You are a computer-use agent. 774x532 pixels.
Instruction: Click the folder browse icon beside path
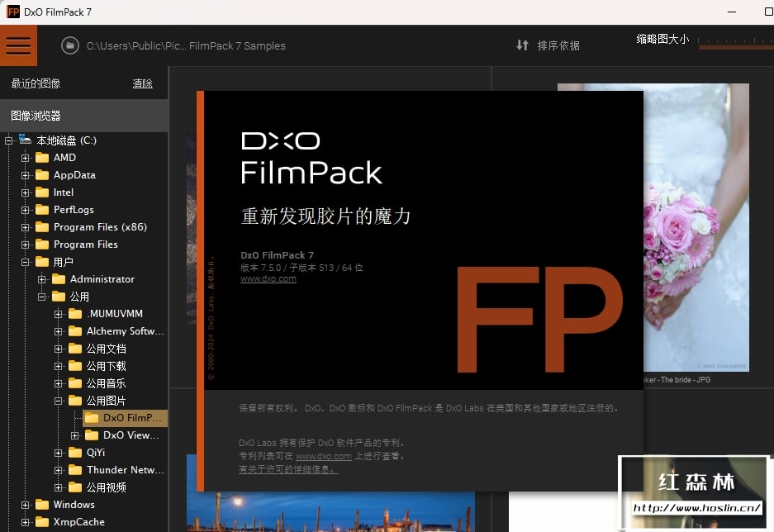point(70,46)
